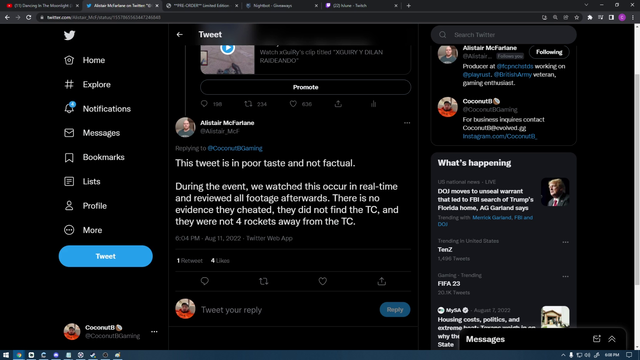Open options for the TenZ trend
Viewport: 640px width, 360px height.
click(x=565, y=242)
